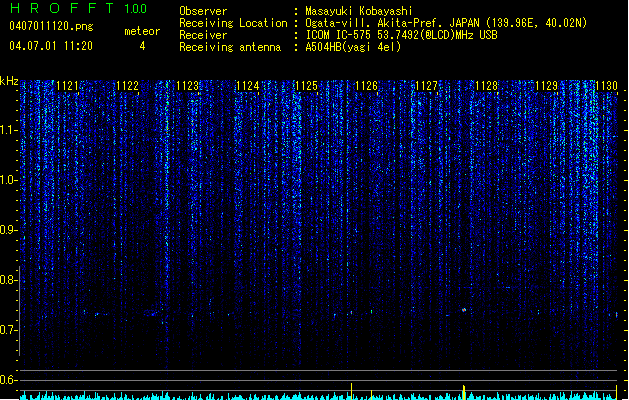629x400 pixels.
Task: Click the 1126 time marker
Action: coord(367,86)
